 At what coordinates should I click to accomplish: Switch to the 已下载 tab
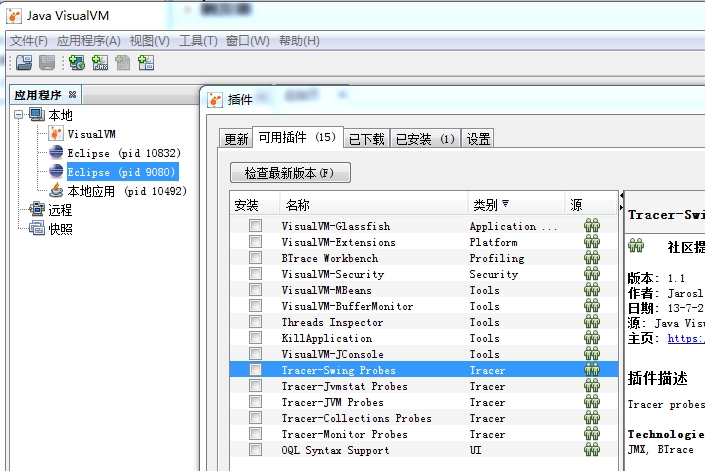click(366, 138)
